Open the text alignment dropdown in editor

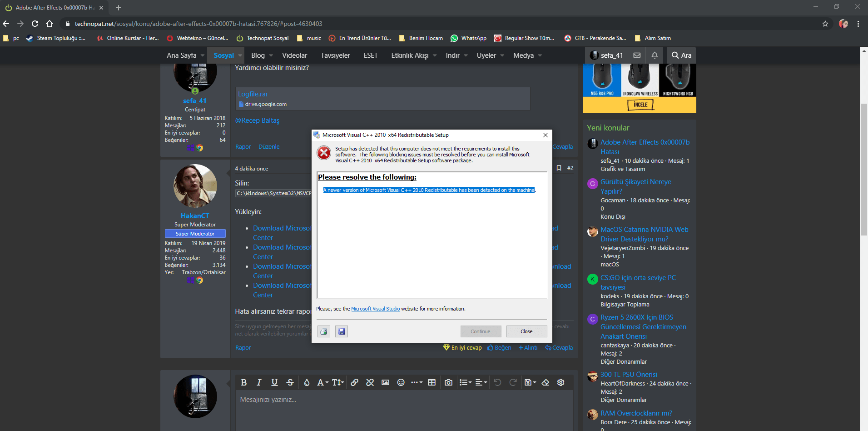click(481, 382)
